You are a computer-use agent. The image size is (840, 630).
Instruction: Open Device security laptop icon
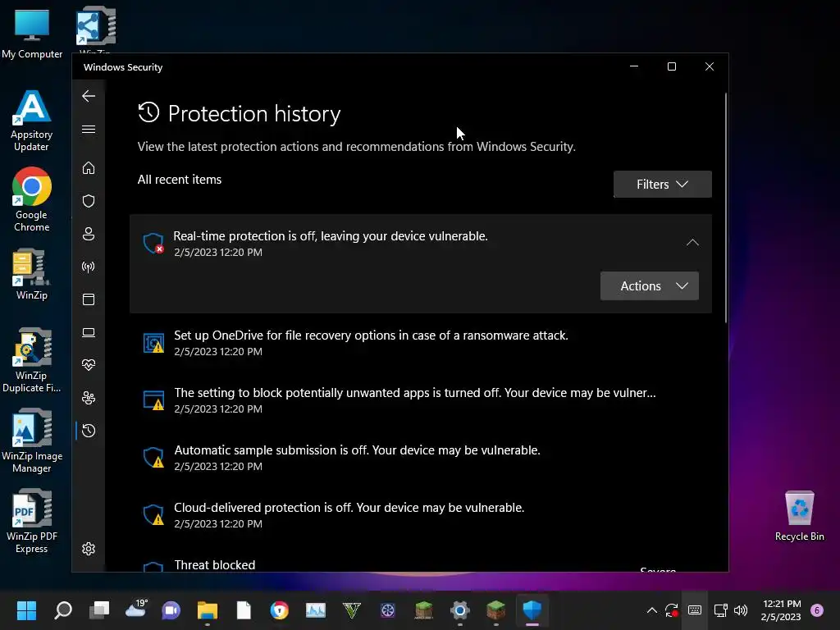(x=89, y=332)
